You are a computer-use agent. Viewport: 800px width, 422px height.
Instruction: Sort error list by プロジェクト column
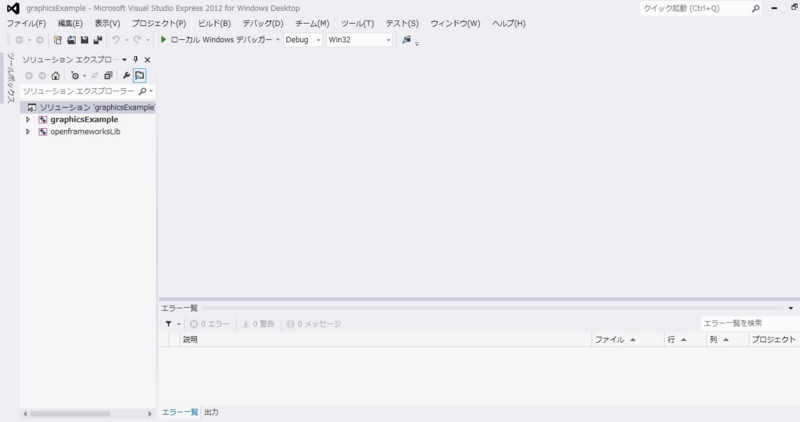774,339
